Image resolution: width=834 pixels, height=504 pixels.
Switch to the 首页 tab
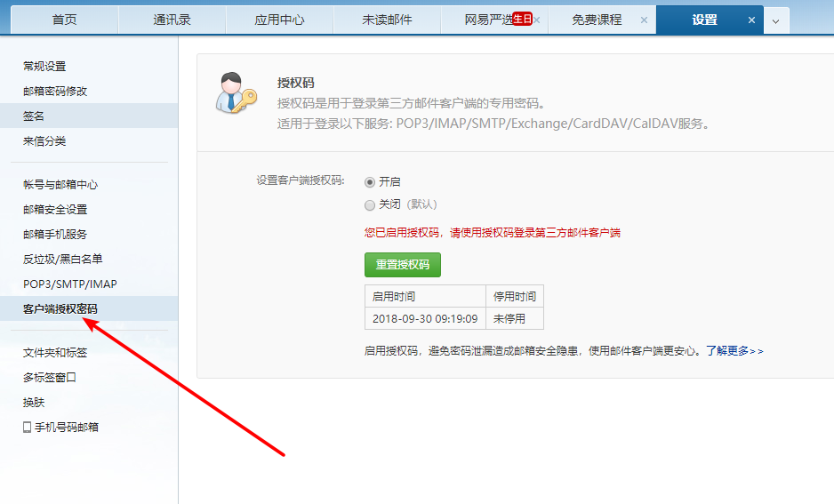tap(64, 20)
